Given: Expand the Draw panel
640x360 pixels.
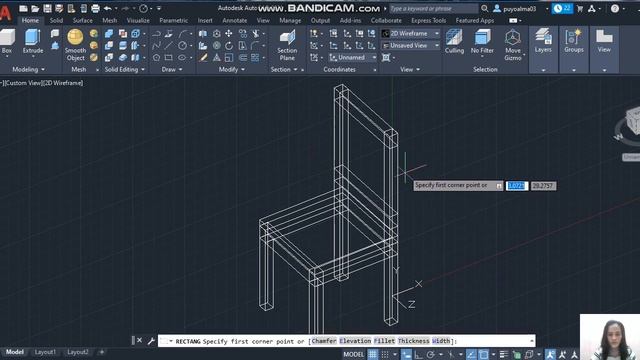Looking at the screenshot, I should [x=172, y=69].
